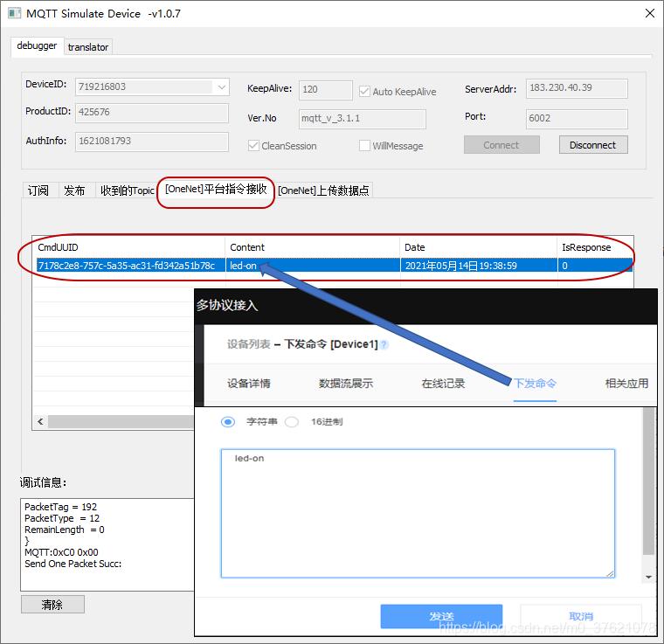The height and width of the screenshot is (644, 664).
Task: Click the ProductID input field
Action: [152, 113]
